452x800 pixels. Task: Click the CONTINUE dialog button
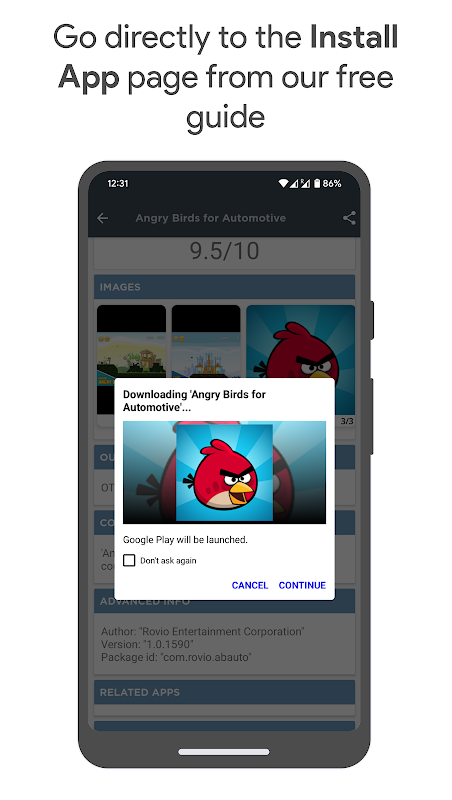pyautogui.click(x=302, y=585)
